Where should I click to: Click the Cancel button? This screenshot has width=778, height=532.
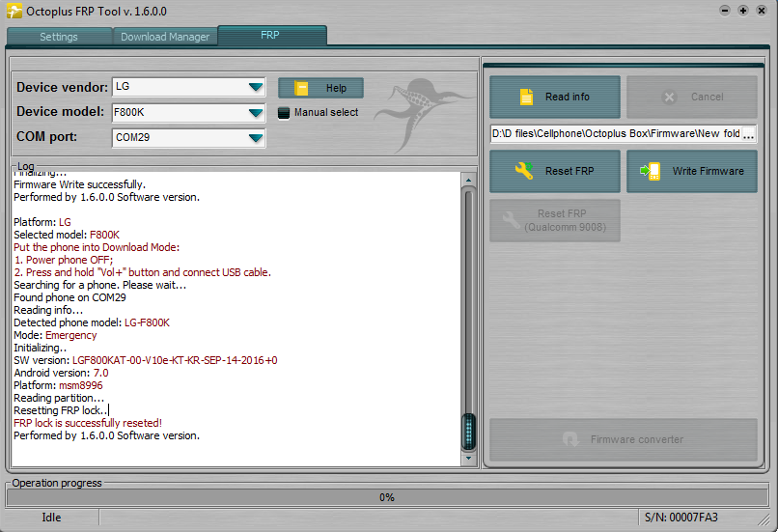point(692,97)
